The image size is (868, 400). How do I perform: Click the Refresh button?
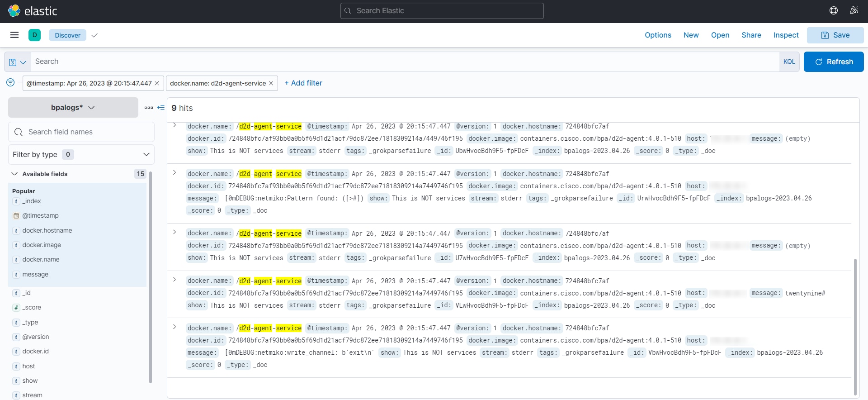(833, 62)
